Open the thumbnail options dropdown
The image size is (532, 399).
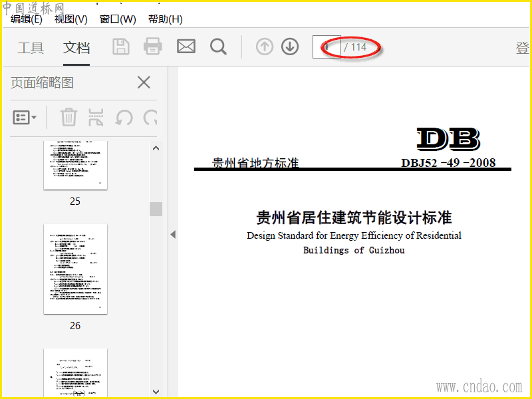tap(25, 118)
